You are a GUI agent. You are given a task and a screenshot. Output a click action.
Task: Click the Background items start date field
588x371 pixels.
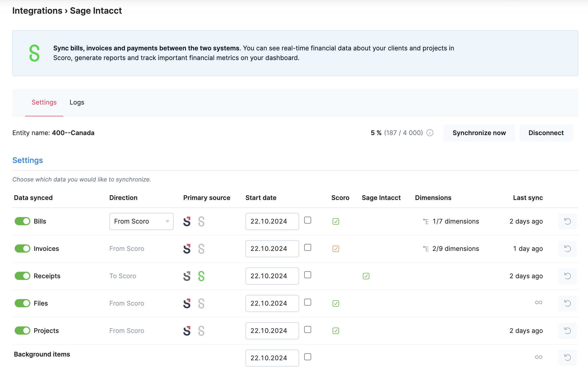(x=272, y=358)
